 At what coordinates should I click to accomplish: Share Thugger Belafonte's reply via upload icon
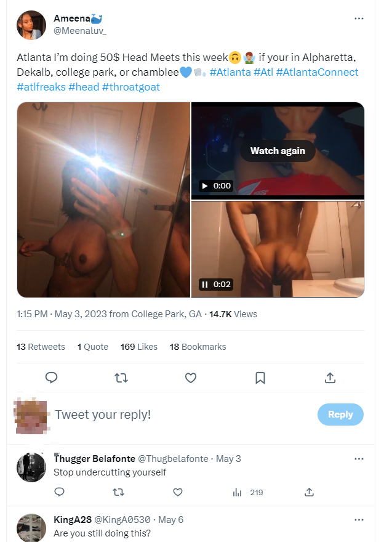click(309, 492)
